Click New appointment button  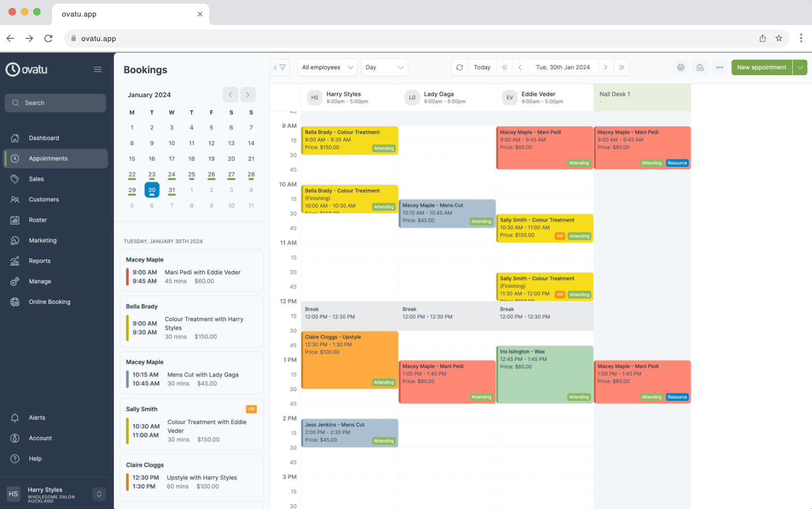click(x=762, y=68)
